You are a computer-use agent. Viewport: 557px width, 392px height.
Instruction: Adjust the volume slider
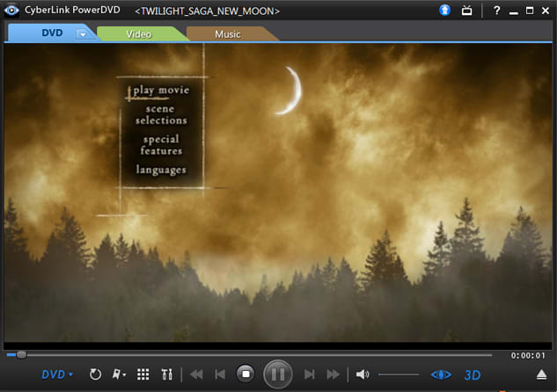(x=399, y=374)
